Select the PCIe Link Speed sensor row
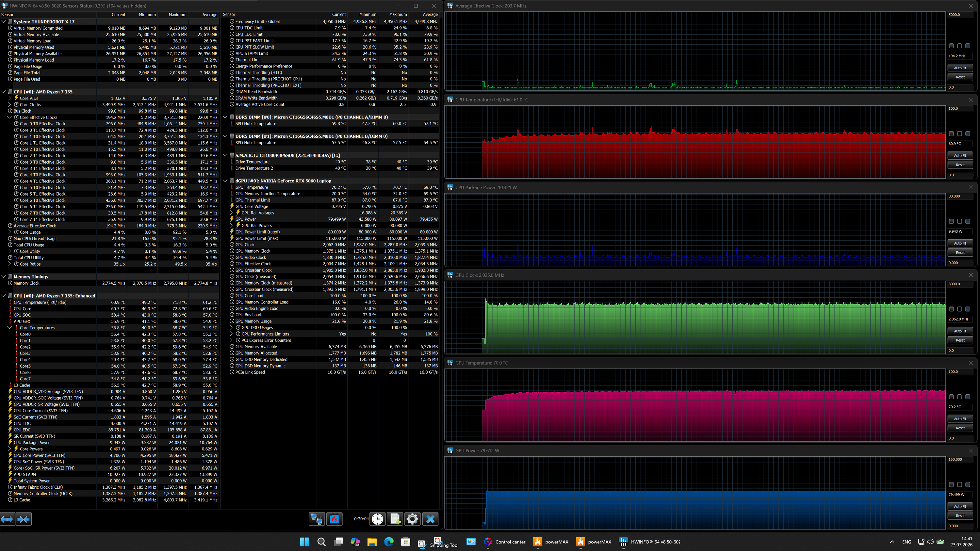The image size is (980, 551). tap(334, 372)
